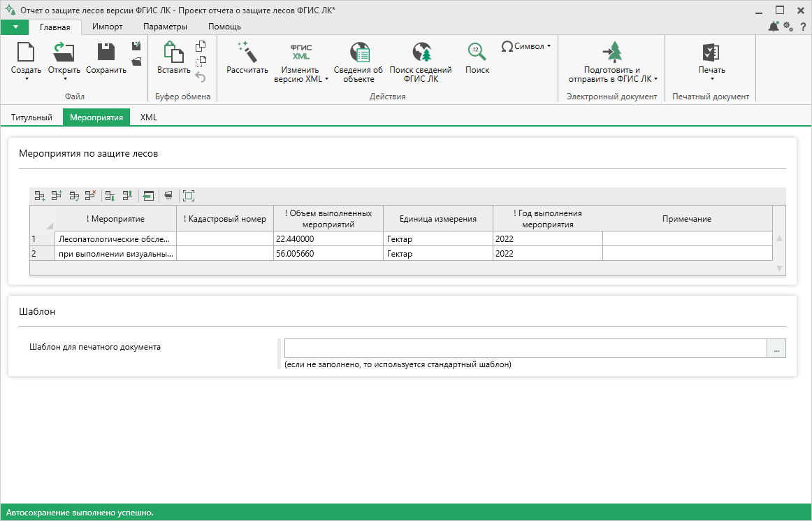Open Сведения об объекте
Viewport: 812px width, 521px height.
tap(358, 62)
